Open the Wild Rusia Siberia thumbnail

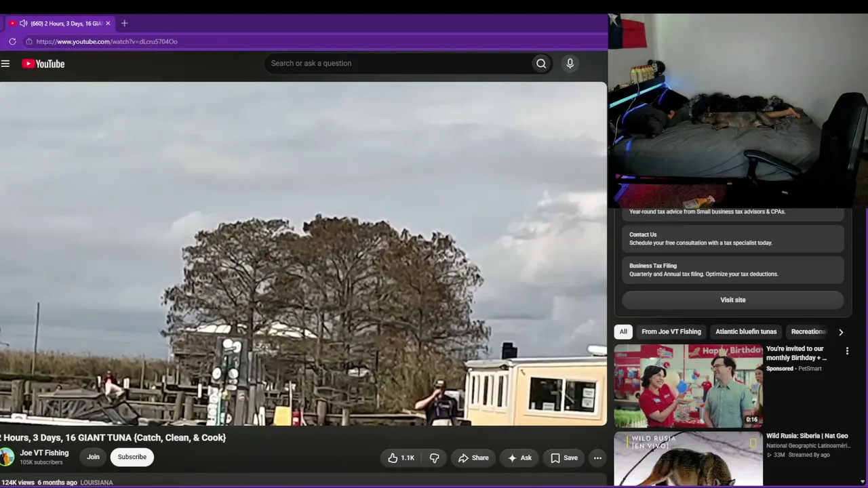pyautogui.click(x=688, y=459)
